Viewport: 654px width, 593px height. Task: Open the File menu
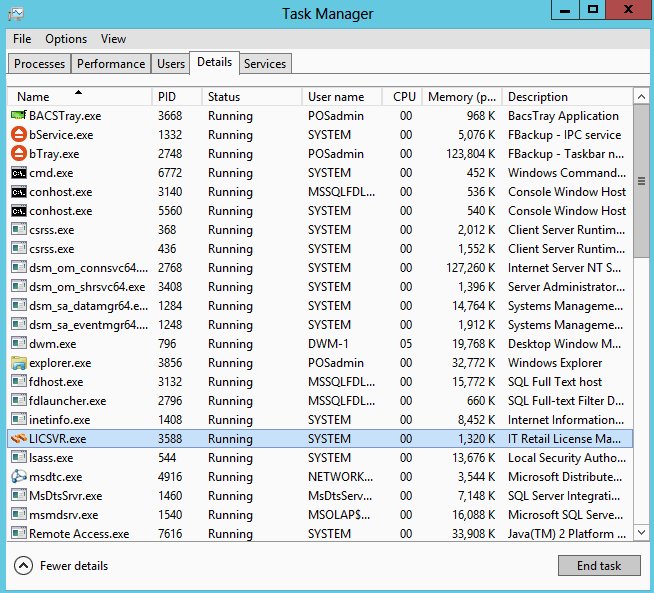[22, 39]
